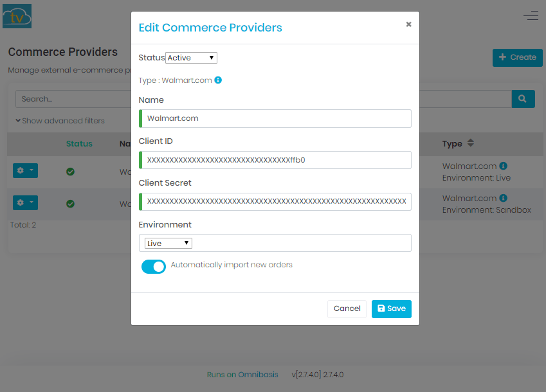Open the Environment dropdown showing Live
This screenshot has width=546, height=392.
pos(167,243)
